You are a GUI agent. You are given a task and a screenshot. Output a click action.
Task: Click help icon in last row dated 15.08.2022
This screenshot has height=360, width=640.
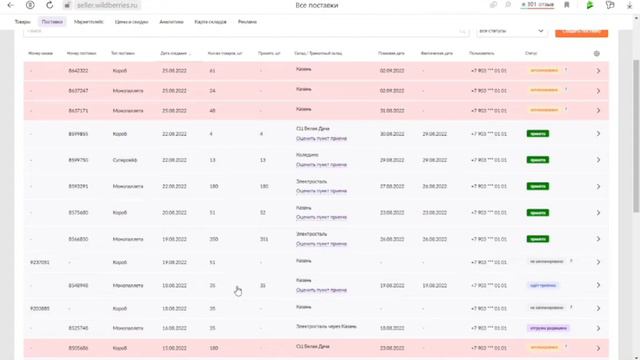pyautogui.click(x=566, y=347)
